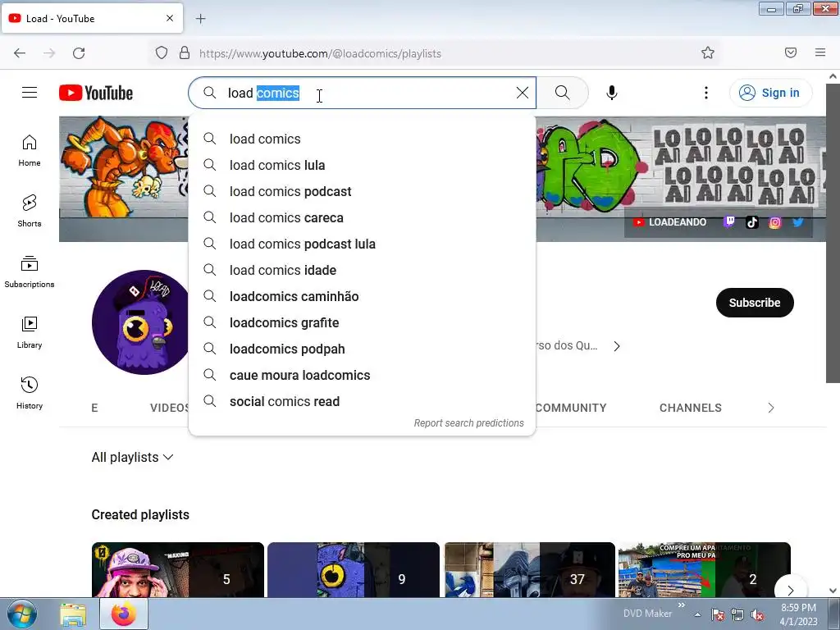Go to the YouTube logo home link

coord(96,93)
